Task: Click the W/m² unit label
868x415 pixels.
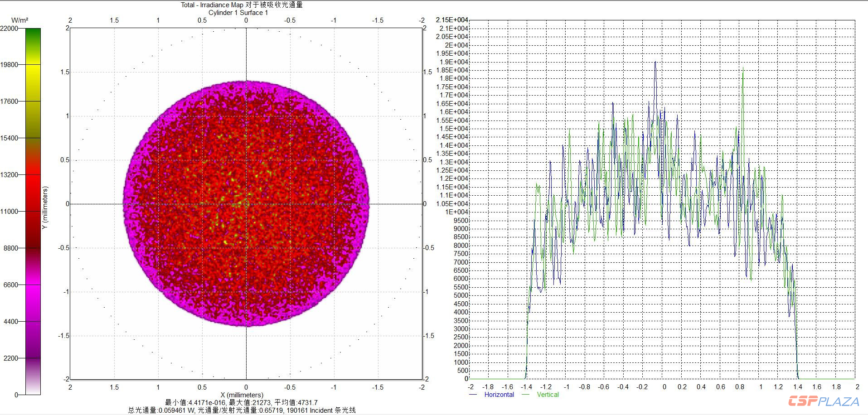Action: tap(19, 20)
